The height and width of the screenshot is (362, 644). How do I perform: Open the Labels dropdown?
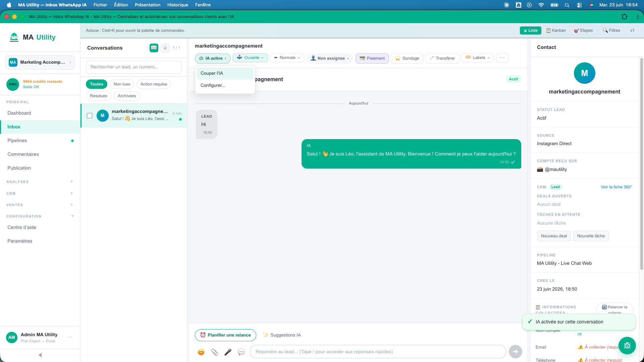pyautogui.click(x=478, y=58)
